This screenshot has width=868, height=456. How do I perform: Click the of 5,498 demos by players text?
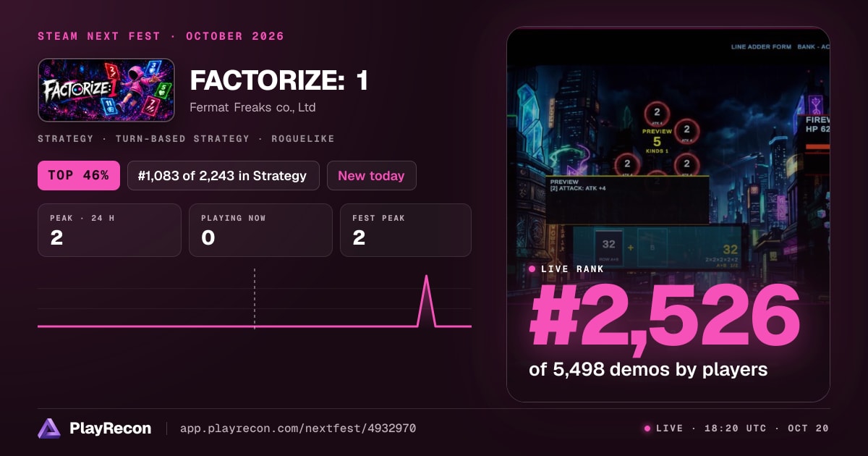(x=648, y=369)
